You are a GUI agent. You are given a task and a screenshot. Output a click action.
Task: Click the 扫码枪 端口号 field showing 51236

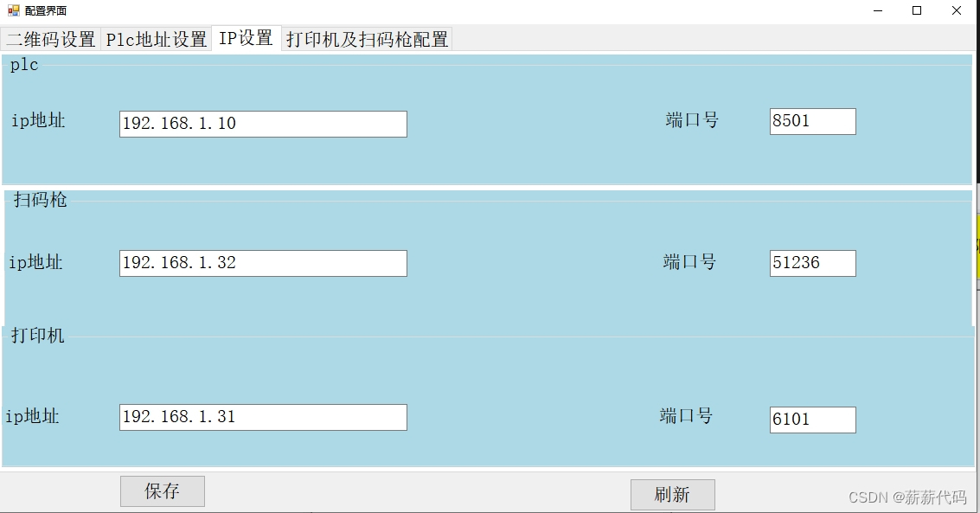click(x=811, y=262)
